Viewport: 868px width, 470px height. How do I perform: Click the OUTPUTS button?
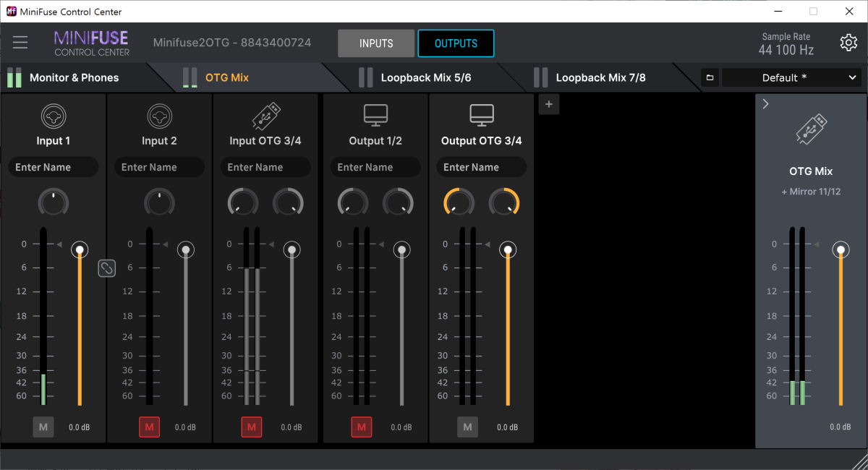[456, 43]
